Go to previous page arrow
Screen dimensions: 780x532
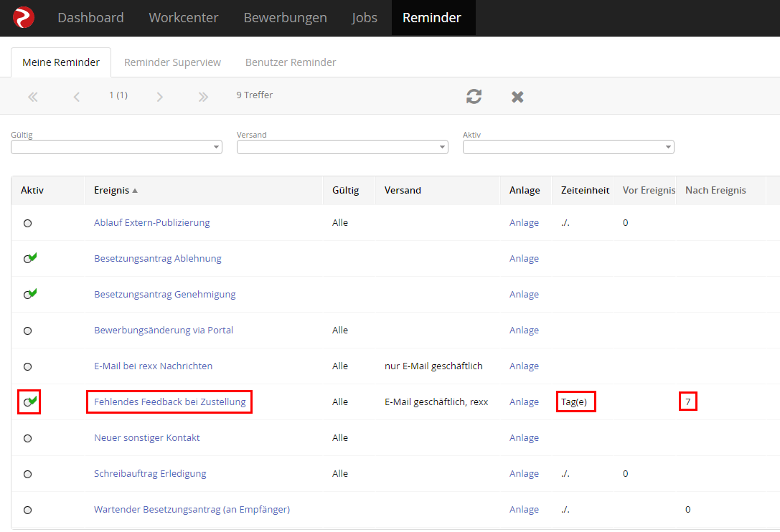tap(77, 97)
